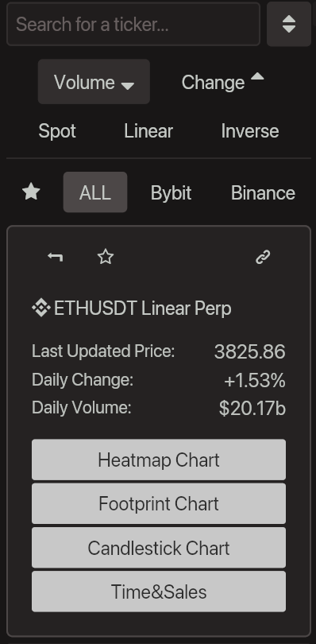Switch to the Binance exchange tab
Screen dimensions: 316x644
(x=263, y=192)
